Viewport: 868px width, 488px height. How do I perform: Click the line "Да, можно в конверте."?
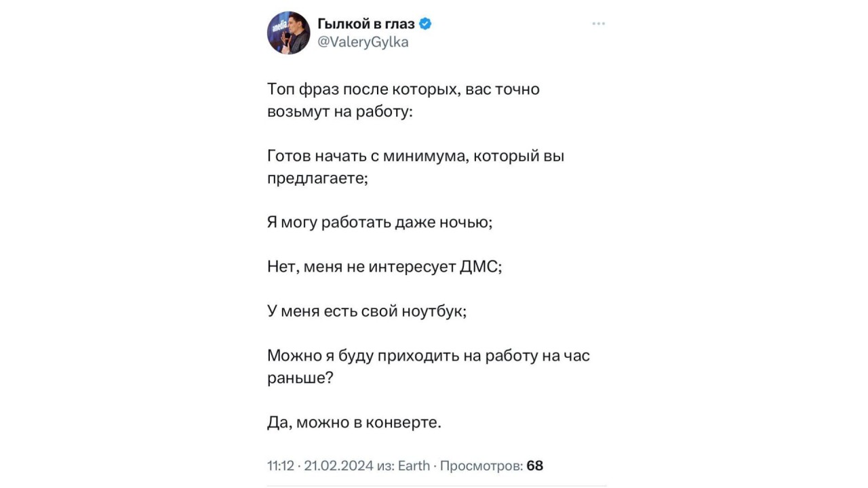pos(355,423)
